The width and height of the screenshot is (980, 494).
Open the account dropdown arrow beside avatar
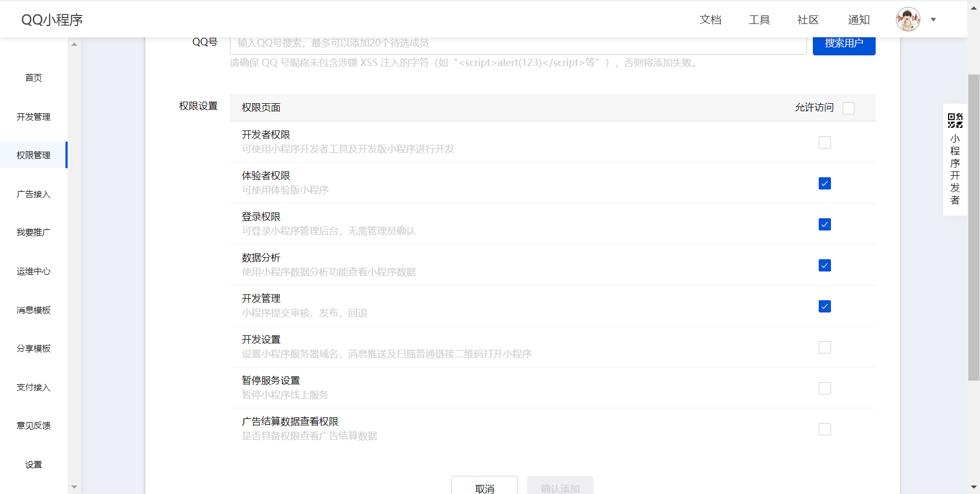tap(933, 20)
